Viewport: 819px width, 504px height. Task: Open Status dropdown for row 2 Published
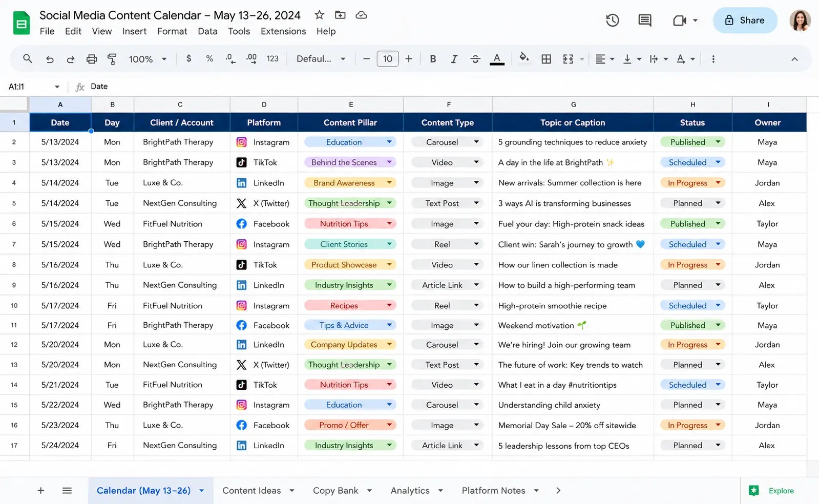(x=718, y=142)
